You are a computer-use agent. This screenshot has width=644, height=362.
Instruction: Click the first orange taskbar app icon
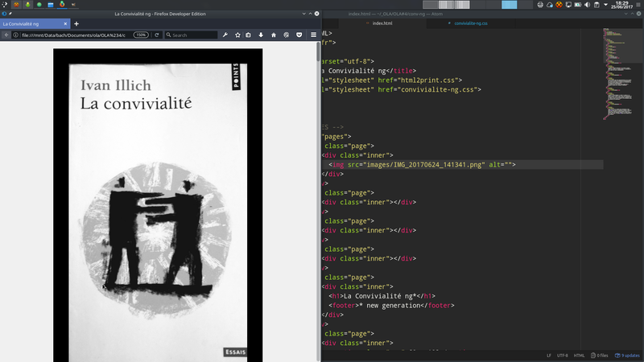click(x=16, y=5)
